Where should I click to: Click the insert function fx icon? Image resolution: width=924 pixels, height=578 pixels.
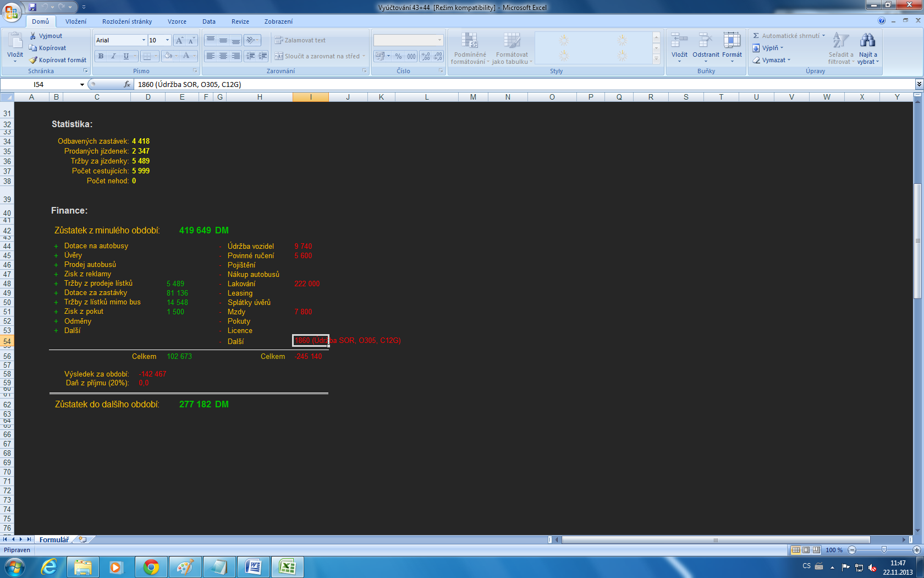(127, 84)
